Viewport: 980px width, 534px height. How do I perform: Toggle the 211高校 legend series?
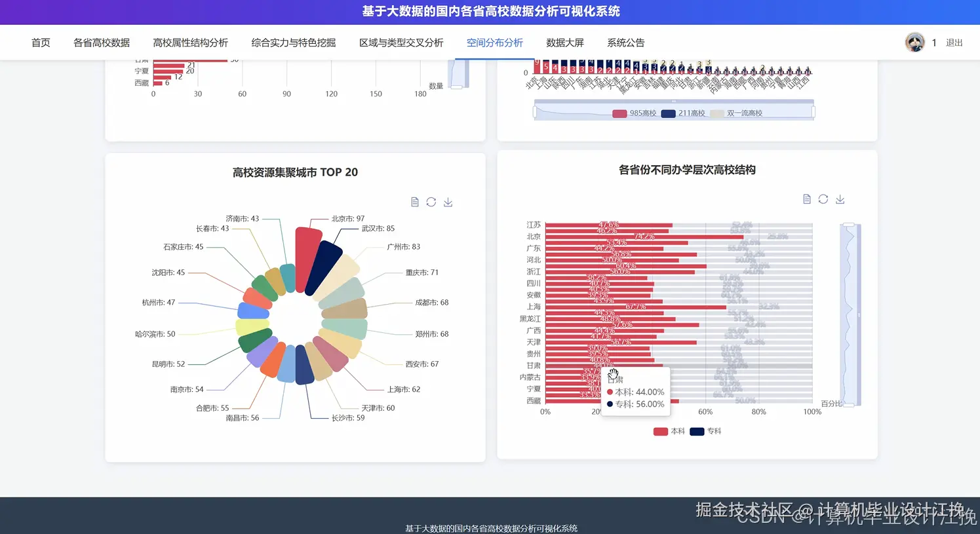pos(683,113)
